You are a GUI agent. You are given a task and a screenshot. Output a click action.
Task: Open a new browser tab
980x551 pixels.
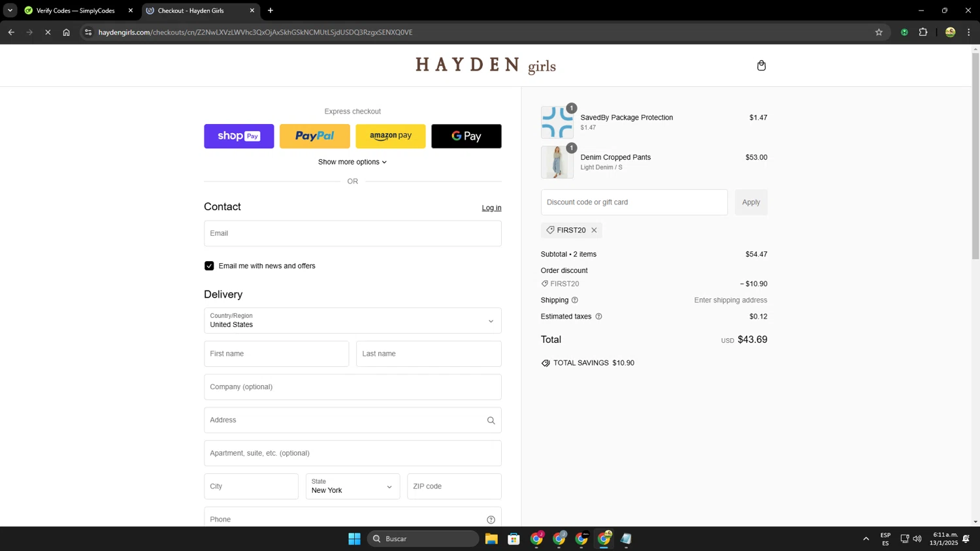pyautogui.click(x=270, y=10)
